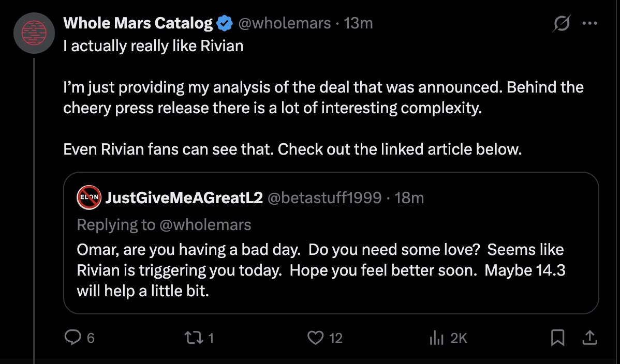Open JustGiveMeAGreatL2 quoted author name

pos(184,198)
